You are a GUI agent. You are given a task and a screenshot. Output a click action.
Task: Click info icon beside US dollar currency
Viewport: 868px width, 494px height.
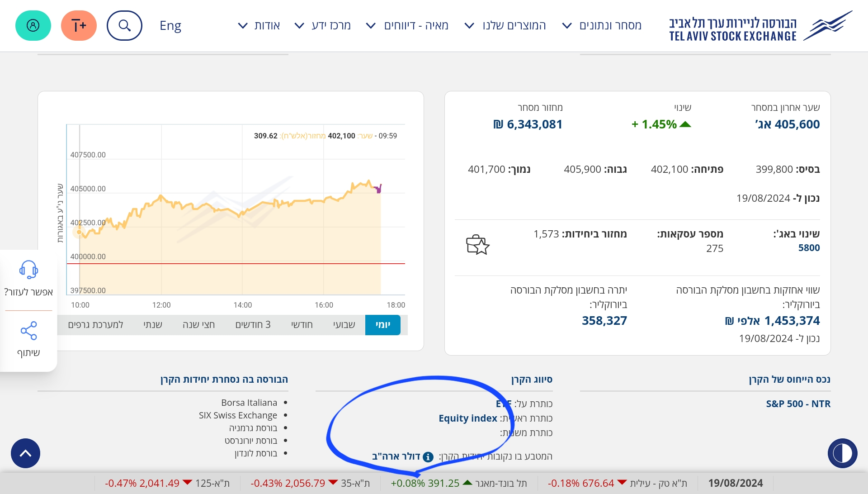click(x=428, y=457)
